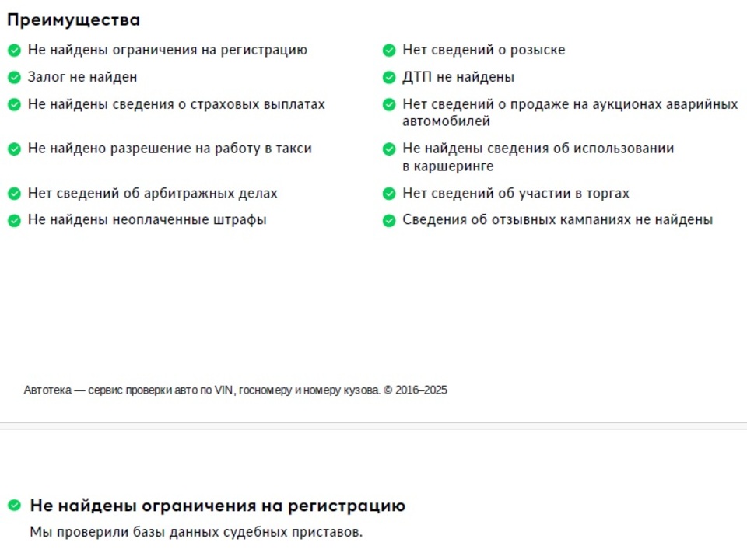Select 'Не найдены неоплаченные штрафы' text
Image resolution: width=747 pixels, height=560 pixels.
[x=147, y=219]
